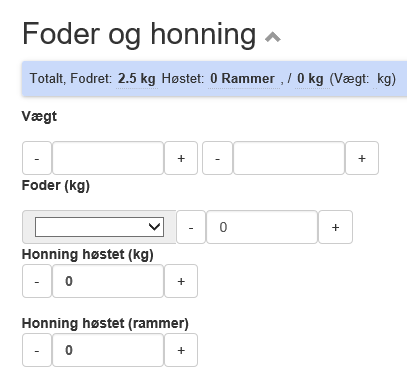
Task: Decrease the Foder (kg) amount
Action: tap(191, 227)
